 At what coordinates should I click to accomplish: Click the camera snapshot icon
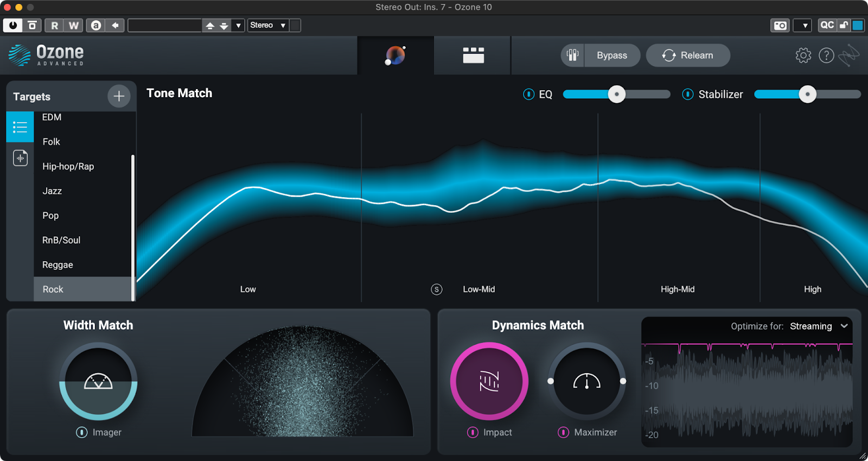click(x=780, y=26)
